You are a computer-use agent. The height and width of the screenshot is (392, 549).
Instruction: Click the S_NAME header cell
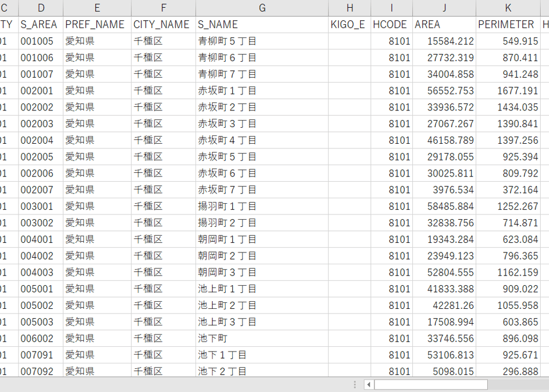pyautogui.click(x=262, y=24)
